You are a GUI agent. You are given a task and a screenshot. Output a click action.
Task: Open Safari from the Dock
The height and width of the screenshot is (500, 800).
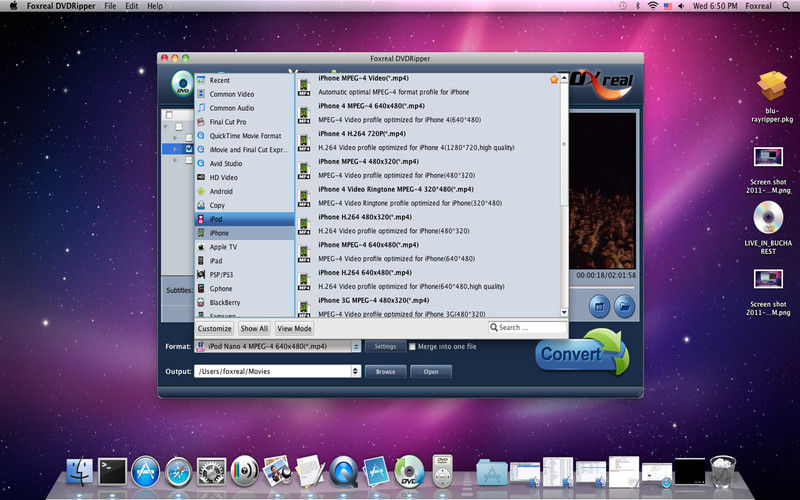178,472
